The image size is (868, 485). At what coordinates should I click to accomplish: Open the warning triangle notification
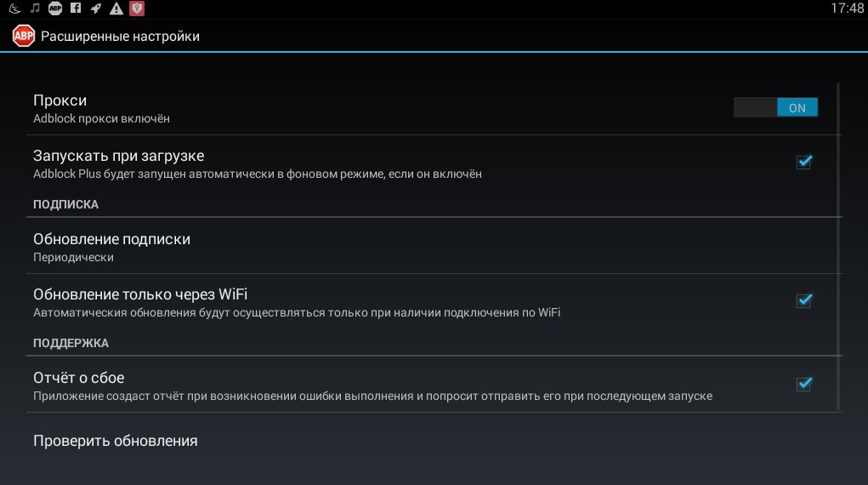point(116,9)
